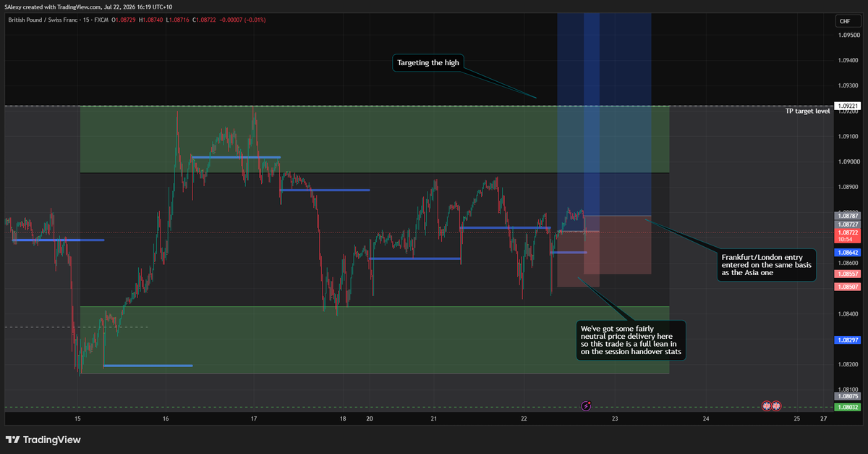Click the 'Frankfurt/London entry' callout note
This screenshot has width=868, height=454.
(767, 266)
